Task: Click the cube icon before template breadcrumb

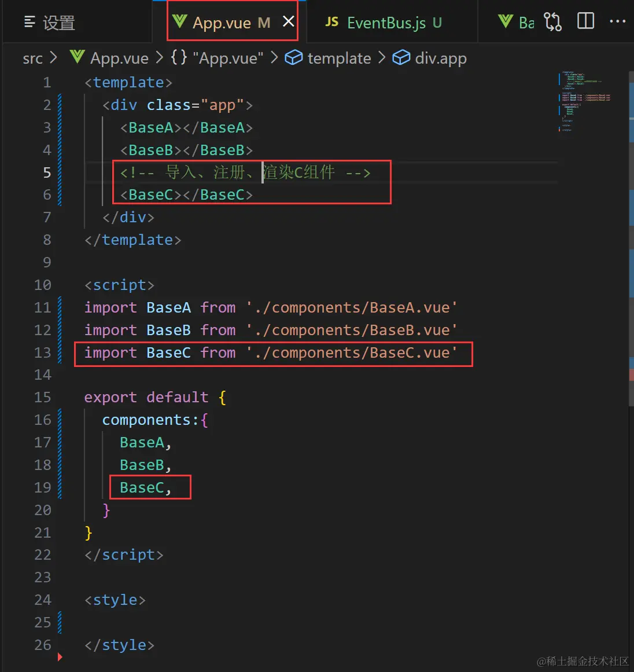Action: tap(293, 57)
